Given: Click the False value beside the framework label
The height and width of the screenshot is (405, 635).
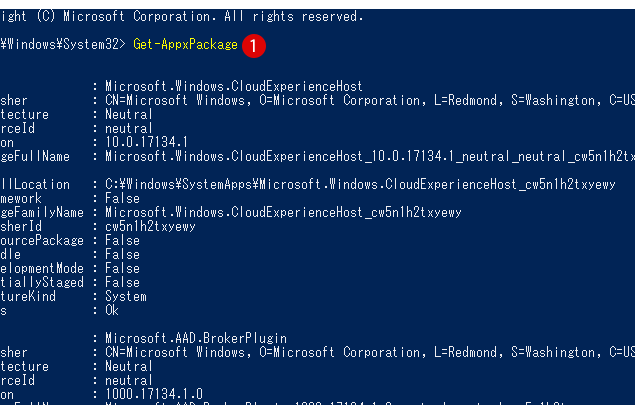Looking at the screenshot, I should pos(122,198).
